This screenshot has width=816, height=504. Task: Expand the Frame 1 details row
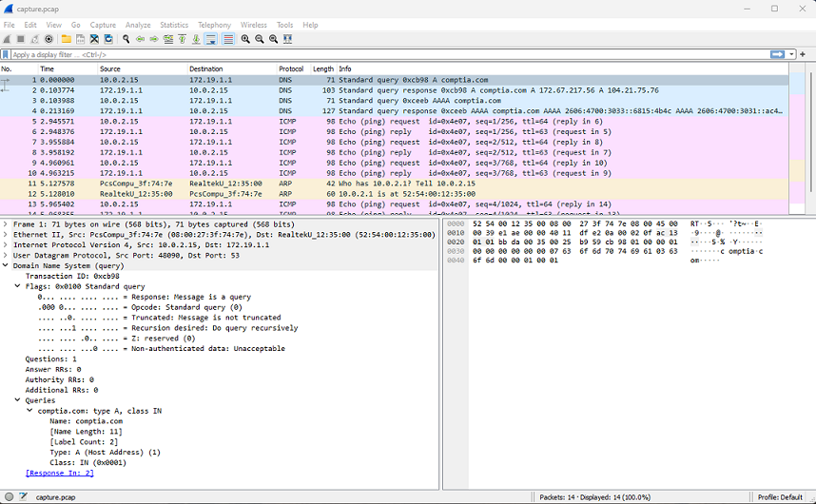tap(5, 224)
